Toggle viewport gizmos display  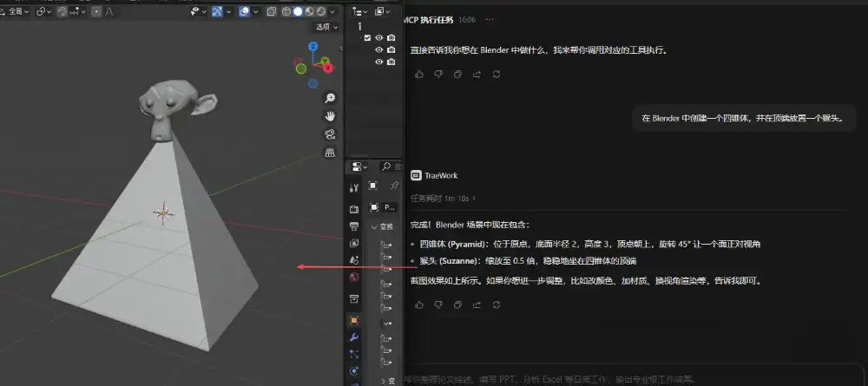(x=217, y=11)
